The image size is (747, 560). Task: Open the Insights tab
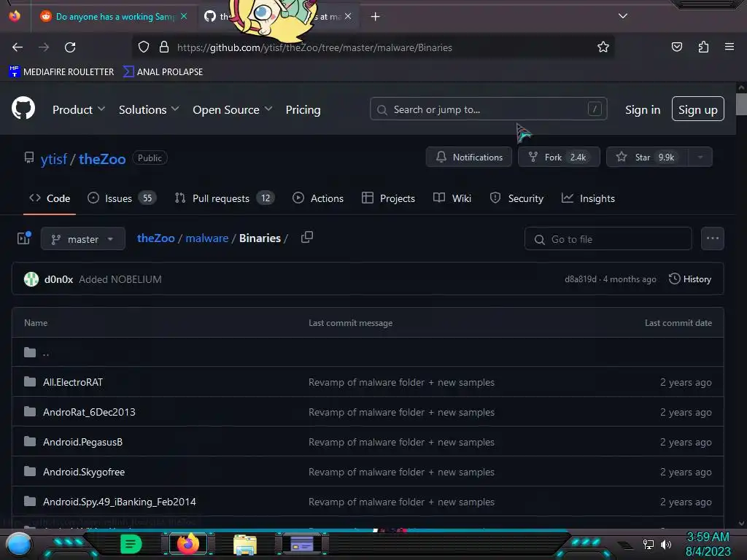[588, 198]
